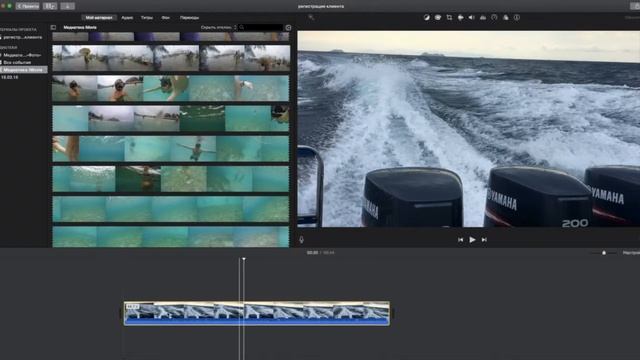Open timeline Настройки button
Screen dimensions: 640x360
631,253
